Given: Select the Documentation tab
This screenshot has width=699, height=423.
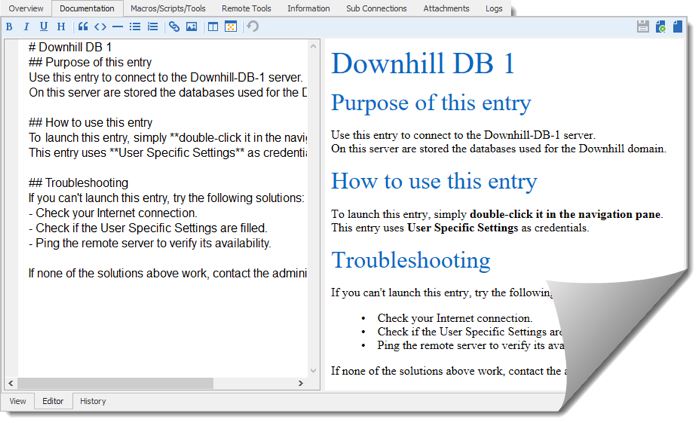Looking at the screenshot, I should (86, 8).
